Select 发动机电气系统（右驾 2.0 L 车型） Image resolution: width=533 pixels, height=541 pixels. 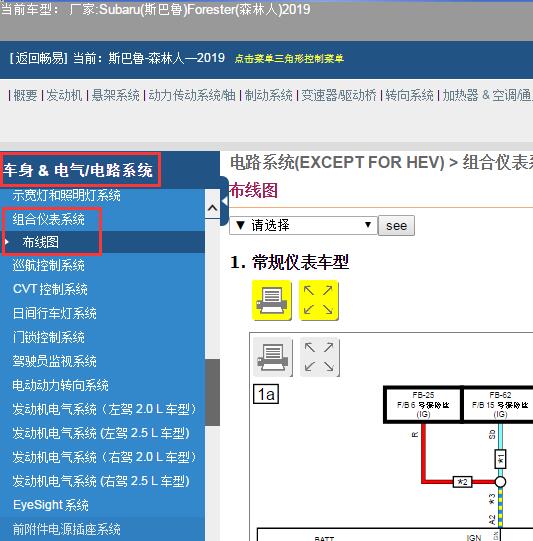point(104,457)
